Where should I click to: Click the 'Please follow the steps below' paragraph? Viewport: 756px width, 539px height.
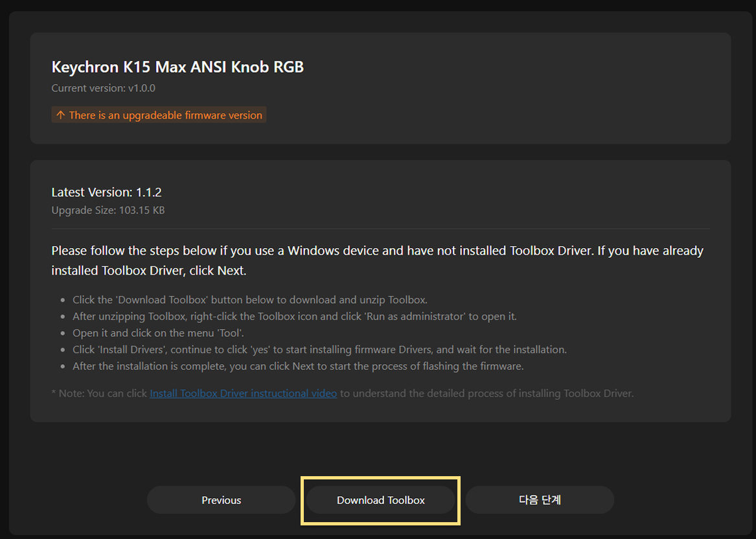pyautogui.click(x=377, y=260)
